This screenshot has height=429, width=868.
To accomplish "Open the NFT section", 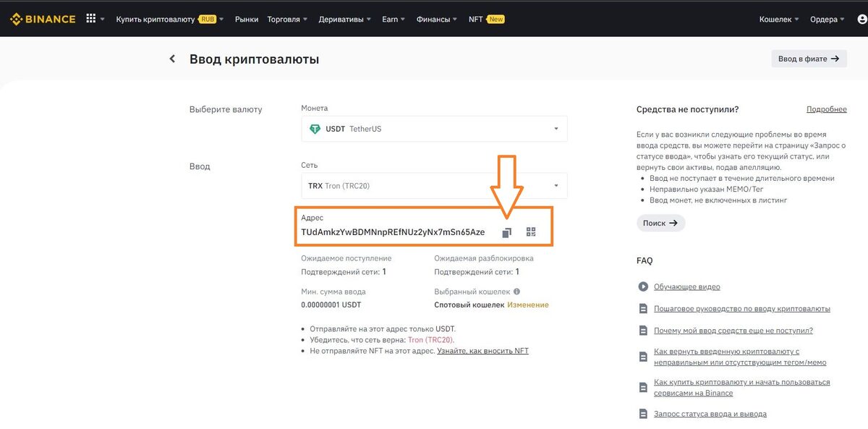I will coord(486,20).
